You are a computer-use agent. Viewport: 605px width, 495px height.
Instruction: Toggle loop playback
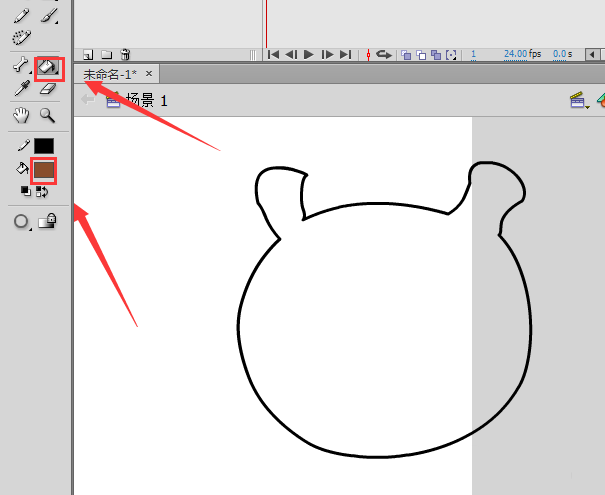coord(384,54)
